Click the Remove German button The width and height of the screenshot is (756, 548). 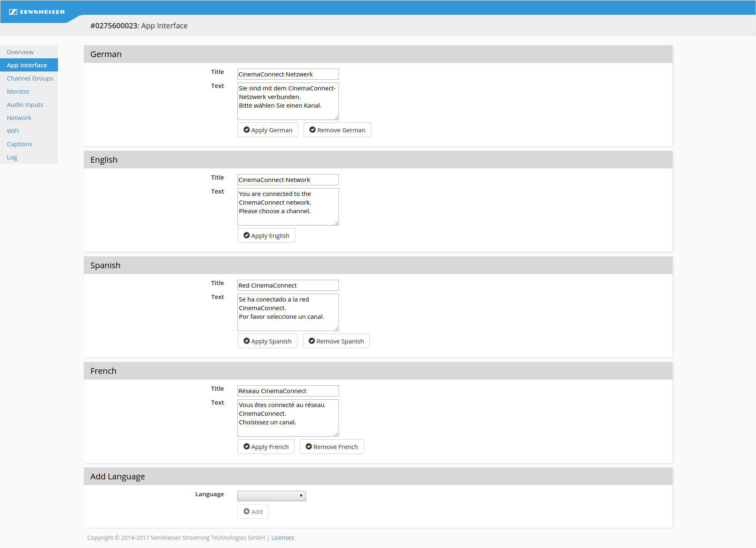(337, 130)
